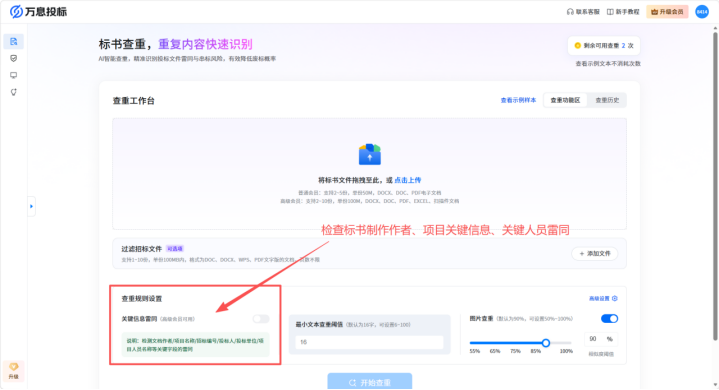Click the 点击上传 link

[408, 180]
